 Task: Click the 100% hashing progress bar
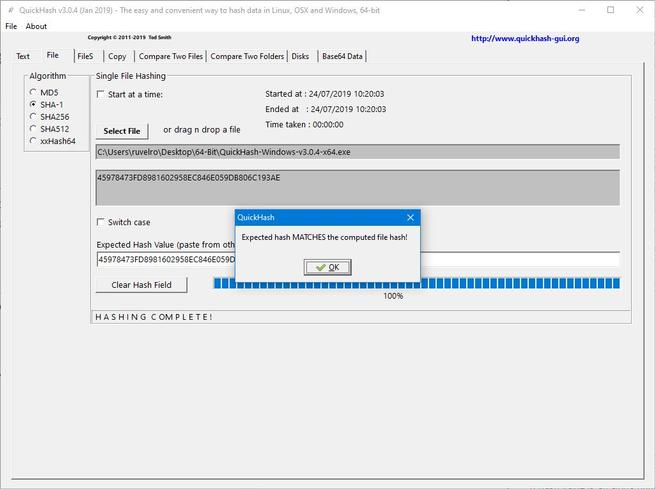[416, 283]
